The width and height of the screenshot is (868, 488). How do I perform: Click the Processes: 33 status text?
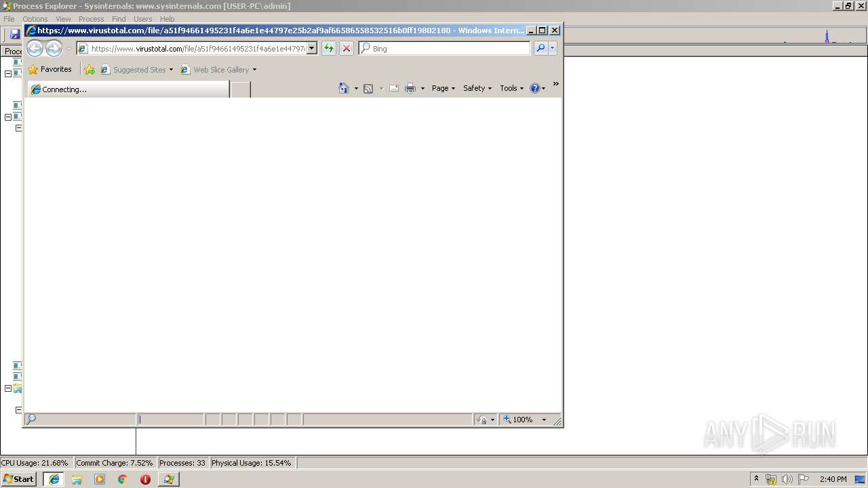coord(182,463)
